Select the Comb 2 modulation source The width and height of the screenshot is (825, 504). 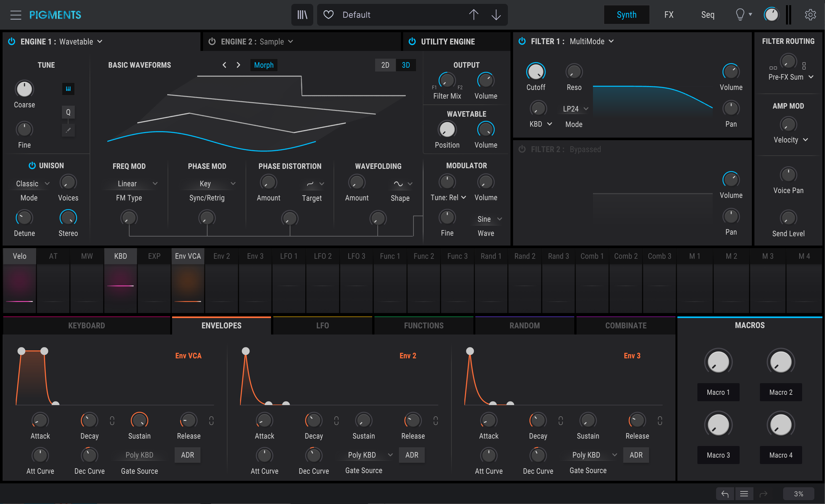(626, 256)
